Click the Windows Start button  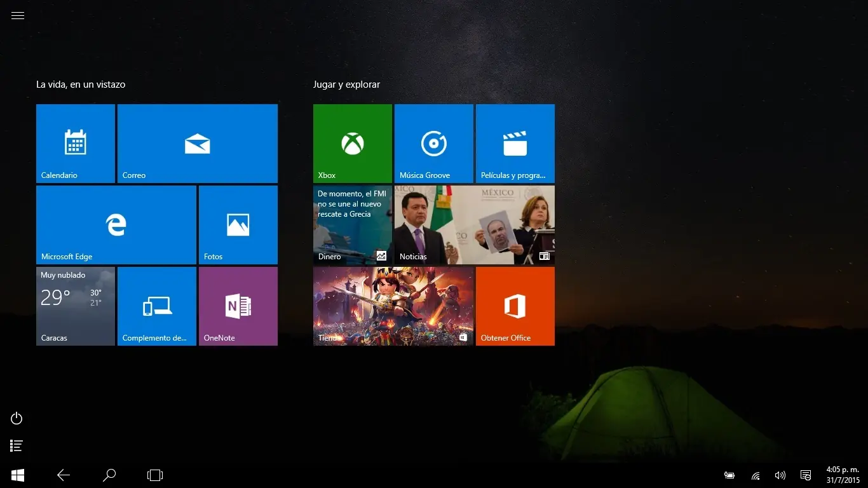click(18, 475)
